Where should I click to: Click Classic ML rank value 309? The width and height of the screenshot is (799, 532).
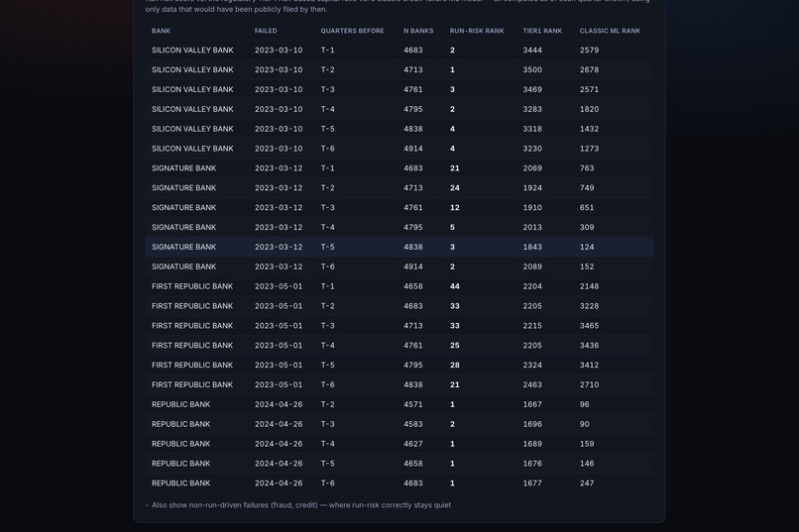[587, 227]
